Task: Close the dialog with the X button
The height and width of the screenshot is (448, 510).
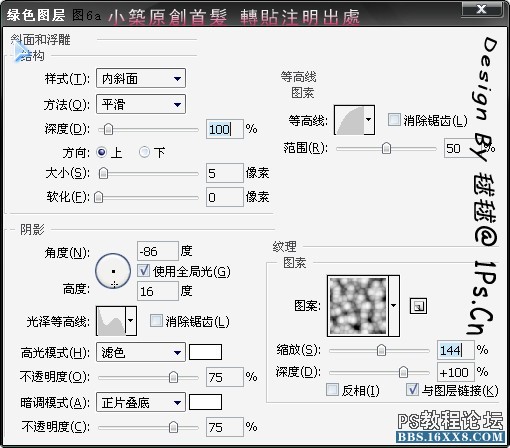Action: tap(482, 9)
